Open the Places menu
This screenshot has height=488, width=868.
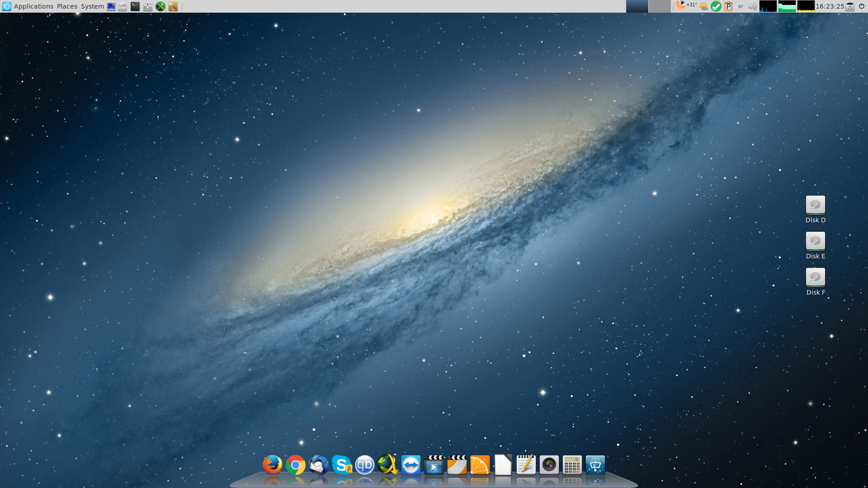pyautogui.click(x=67, y=6)
